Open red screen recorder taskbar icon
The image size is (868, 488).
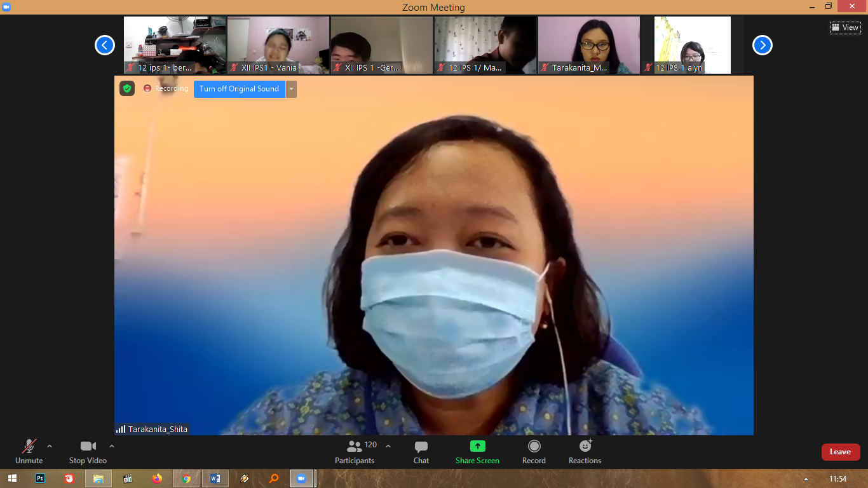(69, 478)
